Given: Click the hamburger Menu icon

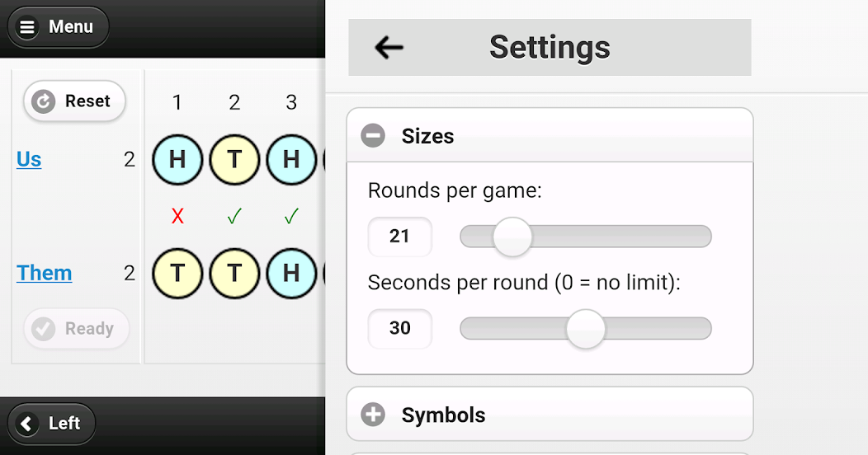Looking at the screenshot, I should [27, 27].
